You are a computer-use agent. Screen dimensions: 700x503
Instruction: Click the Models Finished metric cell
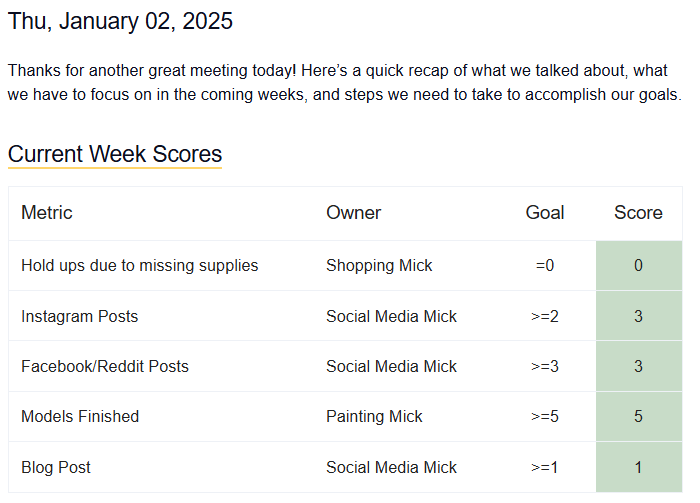(80, 416)
